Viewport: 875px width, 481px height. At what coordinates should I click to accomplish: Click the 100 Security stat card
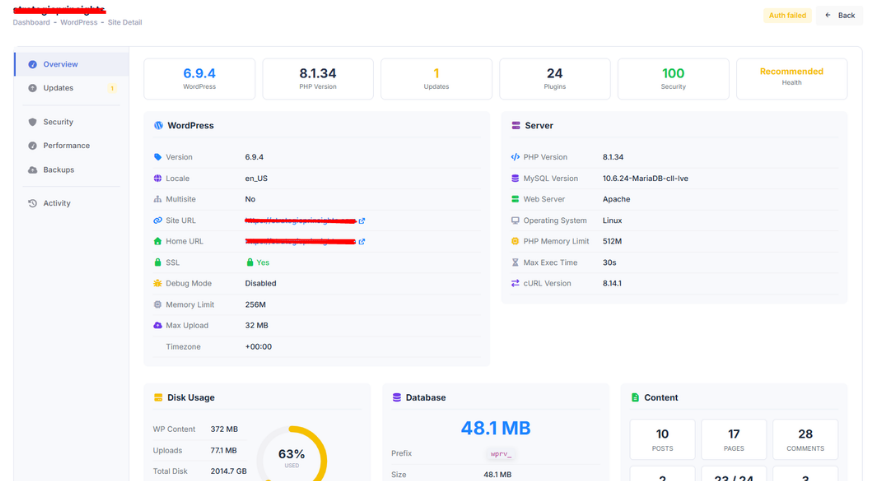coord(673,79)
